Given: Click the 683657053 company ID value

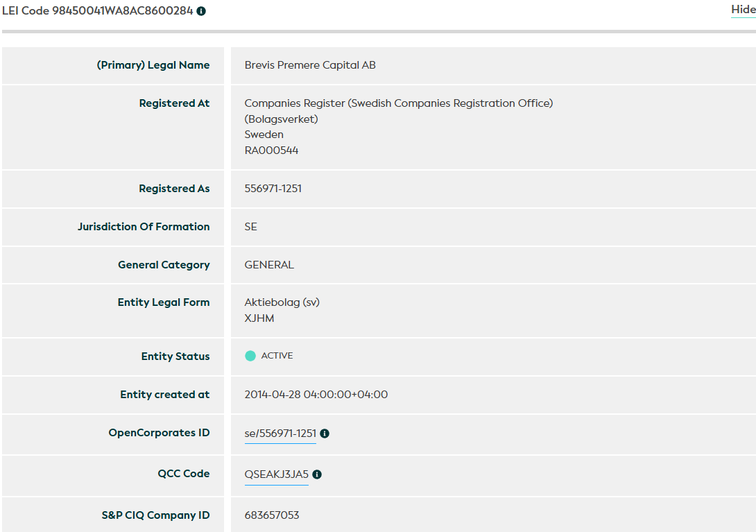Looking at the screenshot, I should (272, 515).
